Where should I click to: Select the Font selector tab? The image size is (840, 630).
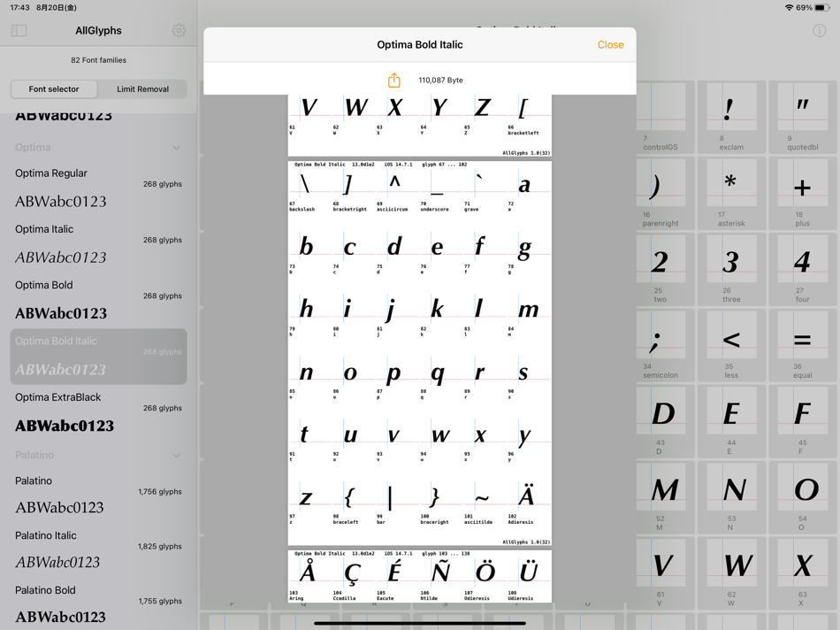click(54, 89)
